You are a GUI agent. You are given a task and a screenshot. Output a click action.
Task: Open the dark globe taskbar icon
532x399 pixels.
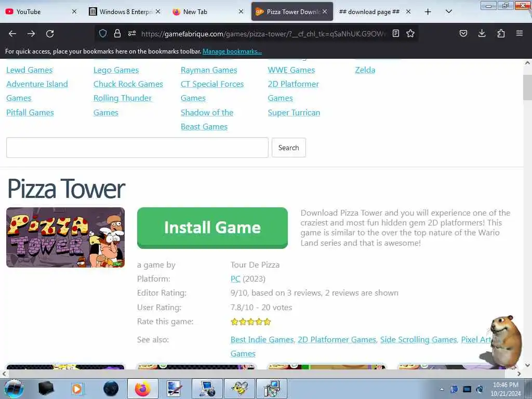(111, 389)
